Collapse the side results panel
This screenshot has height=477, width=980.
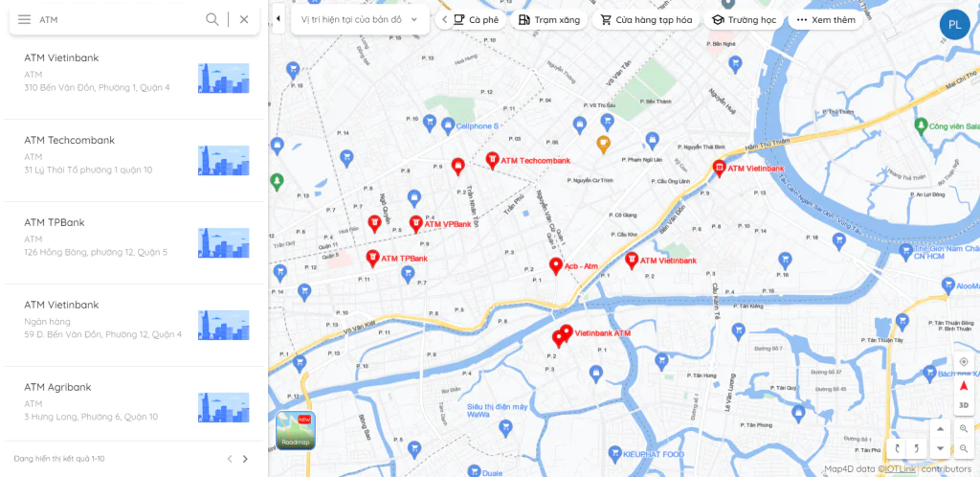point(278,19)
